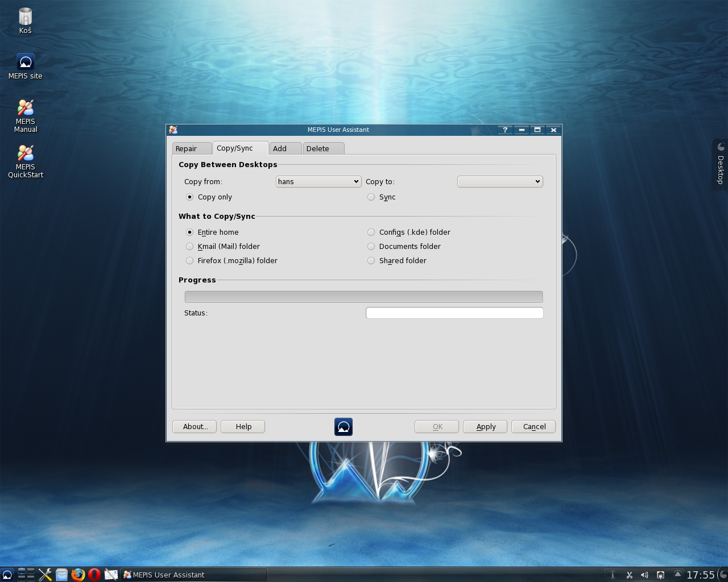Click the 'What to Copy/Sync' heading
Viewport: 728px width, 582px height.
coord(217,216)
